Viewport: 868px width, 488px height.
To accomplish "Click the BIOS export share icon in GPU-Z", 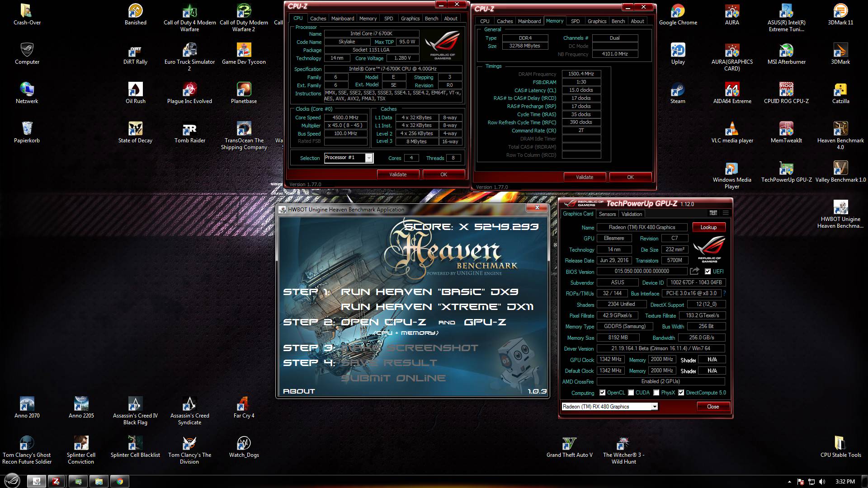I will coord(694,271).
